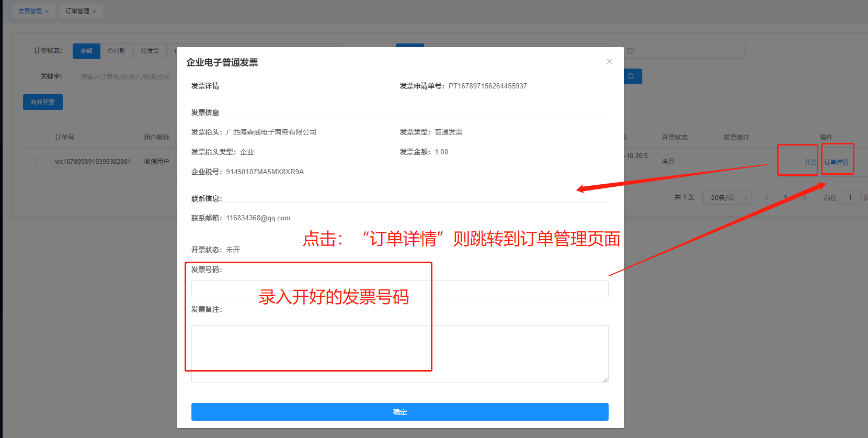Click the 发票号码 input field
This screenshot has width=868, height=438.
(x=399, y=289)
